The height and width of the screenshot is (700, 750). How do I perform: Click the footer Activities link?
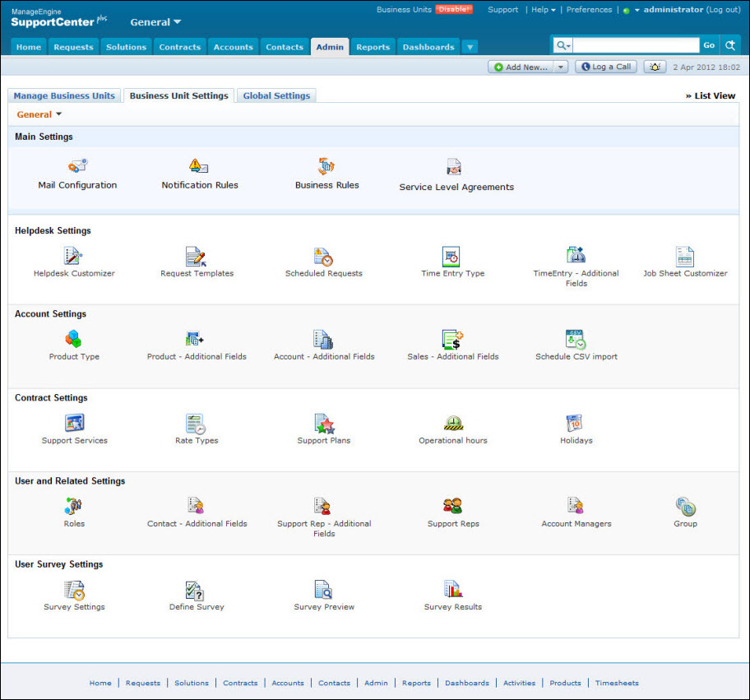(x=519, y=683)
